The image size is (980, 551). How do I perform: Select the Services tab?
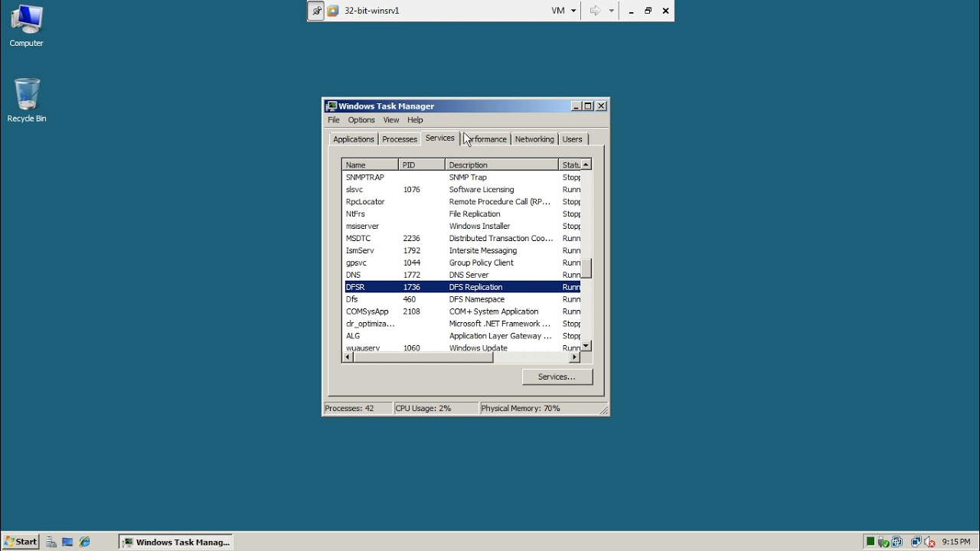coord(440,138)
